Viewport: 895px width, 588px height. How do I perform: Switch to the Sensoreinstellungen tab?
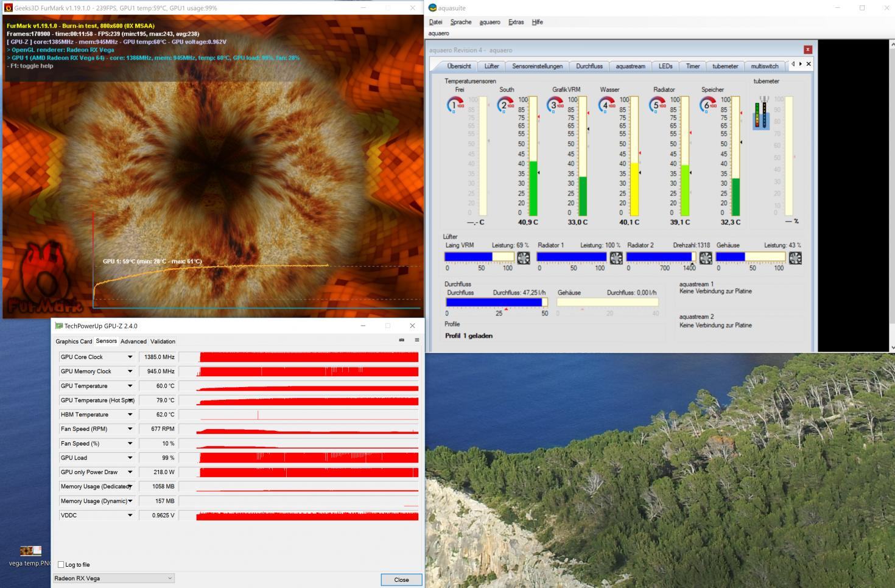537,66
